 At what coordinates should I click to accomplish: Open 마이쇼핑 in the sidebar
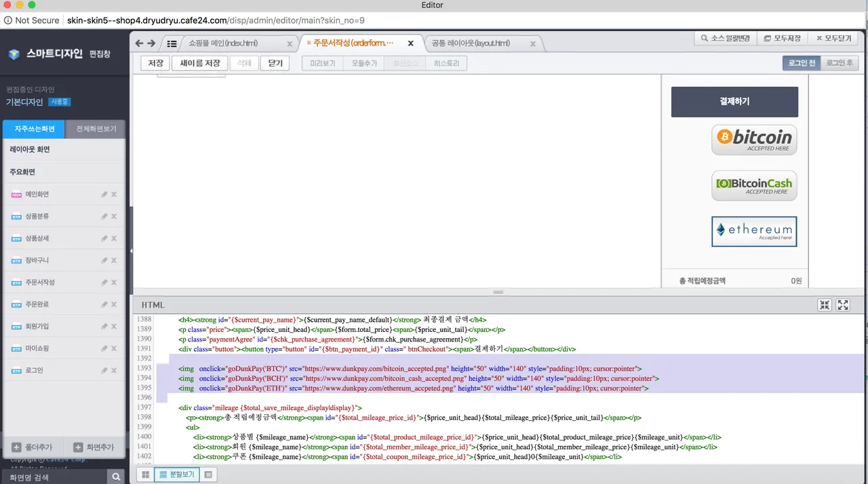pos(37,348)
